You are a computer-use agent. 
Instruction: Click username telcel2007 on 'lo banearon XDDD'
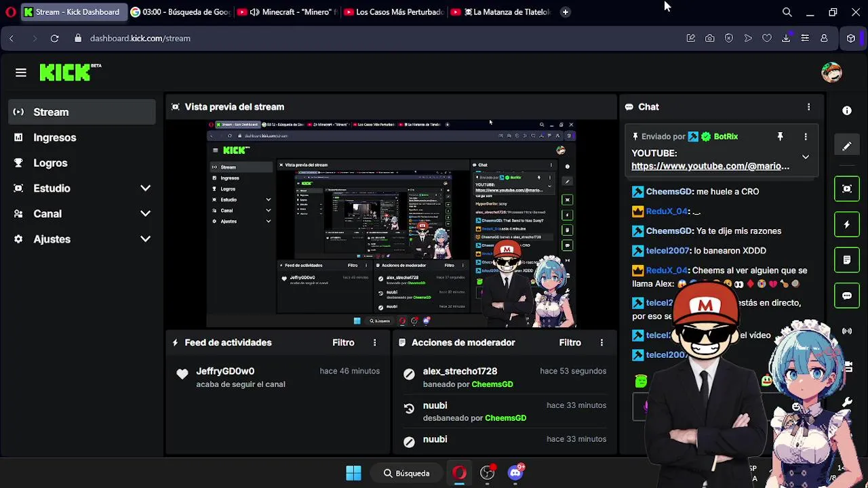click(x=667, y=251)
